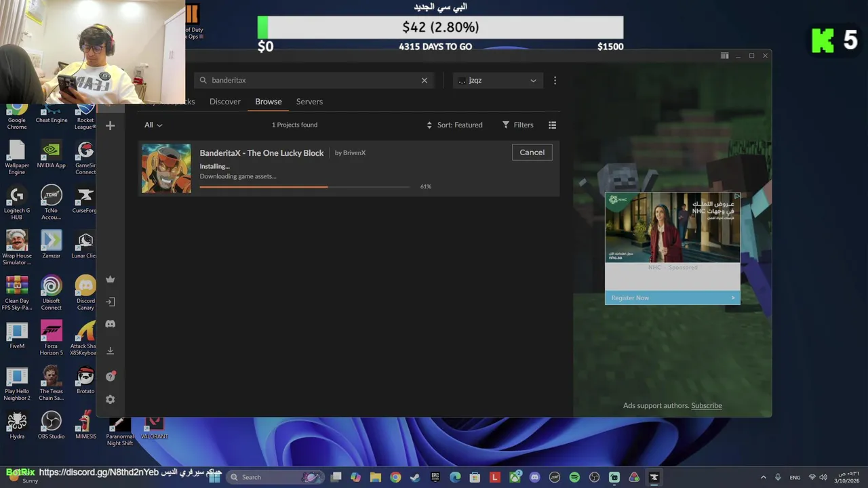The height and width of the screenshot is (488, 868).
Task: Switch to the Discover tab
Action: point(225,102)
